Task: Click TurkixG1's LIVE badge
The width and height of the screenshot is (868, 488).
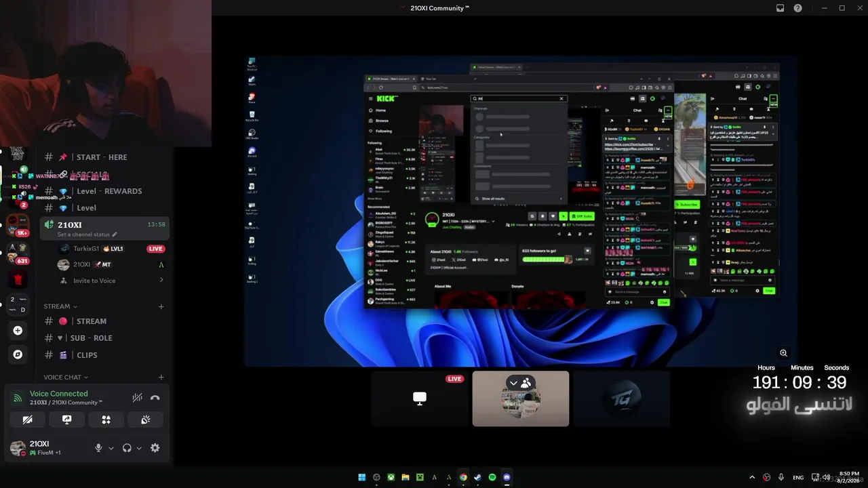Action: (x=156, y=249)
